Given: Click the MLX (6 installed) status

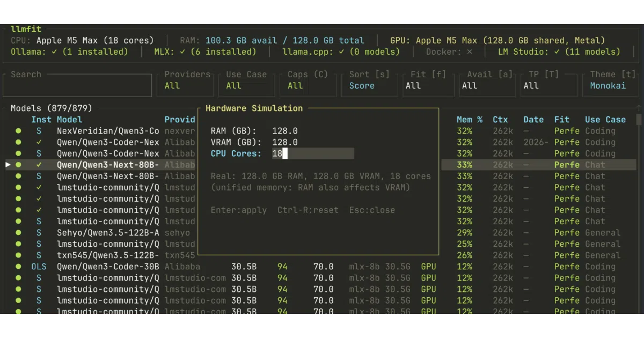Looking at the screenshot, I should point(205,52).
